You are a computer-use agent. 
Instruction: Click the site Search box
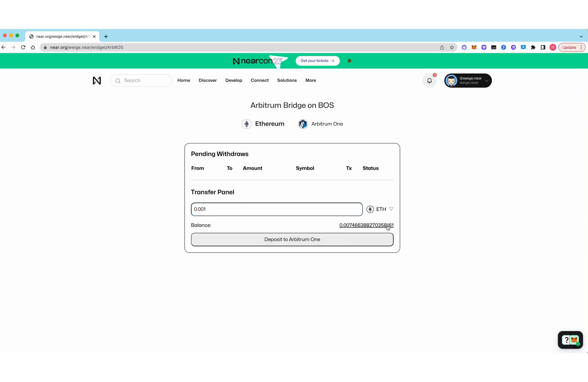[x=141, y=81]
